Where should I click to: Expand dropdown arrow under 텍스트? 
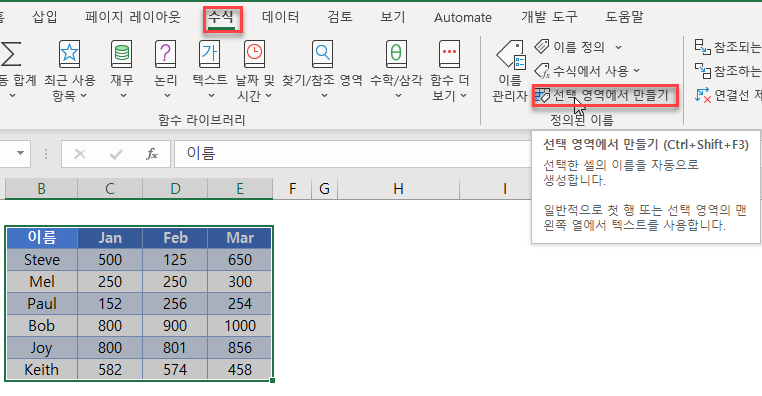point(211,96)
